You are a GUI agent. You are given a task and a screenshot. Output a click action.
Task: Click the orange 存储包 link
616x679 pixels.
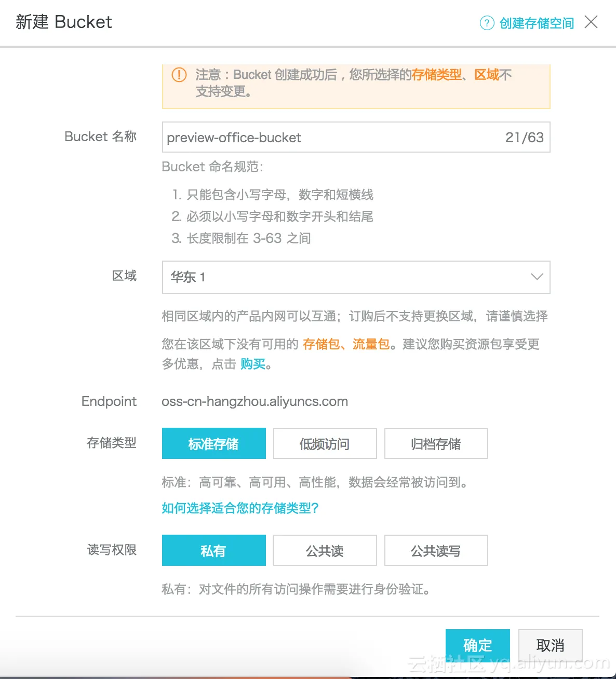pyautogui.click(x=322, y=344)
